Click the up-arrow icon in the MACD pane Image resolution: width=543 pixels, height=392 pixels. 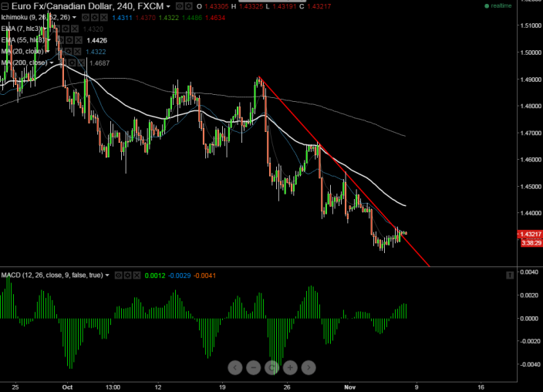coord(510,275)
